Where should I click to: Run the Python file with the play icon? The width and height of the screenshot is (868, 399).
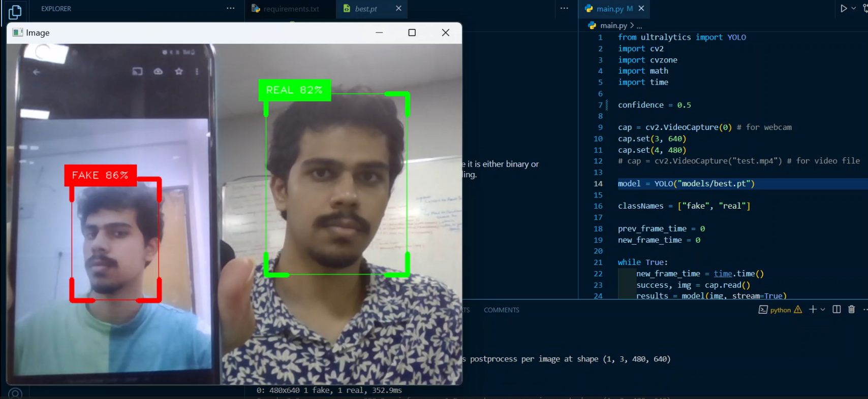pos(844,9)
